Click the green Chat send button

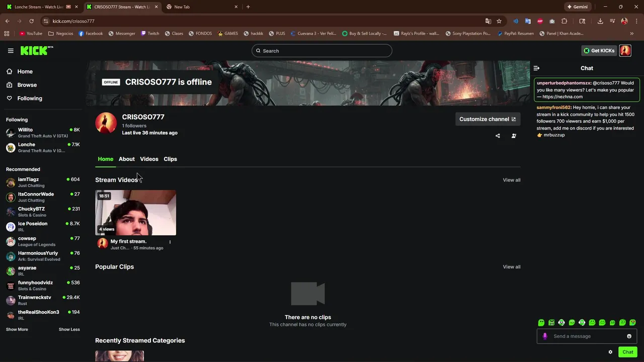[x=627, y=352]
